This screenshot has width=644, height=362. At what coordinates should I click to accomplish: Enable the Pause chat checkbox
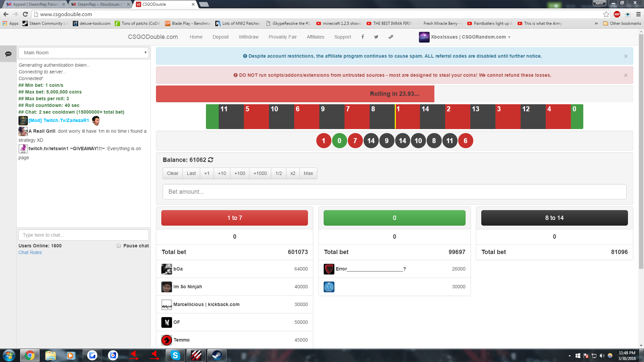click(x=119, y=246)
